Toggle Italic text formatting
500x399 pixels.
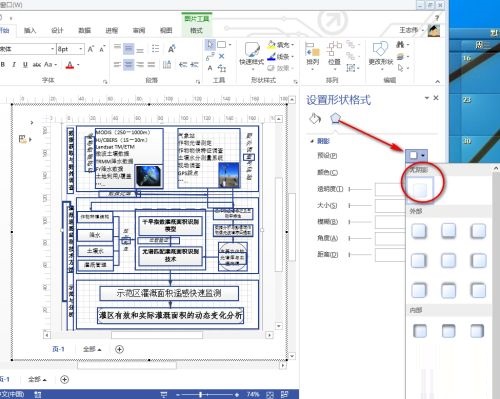[x=14, y=64]
